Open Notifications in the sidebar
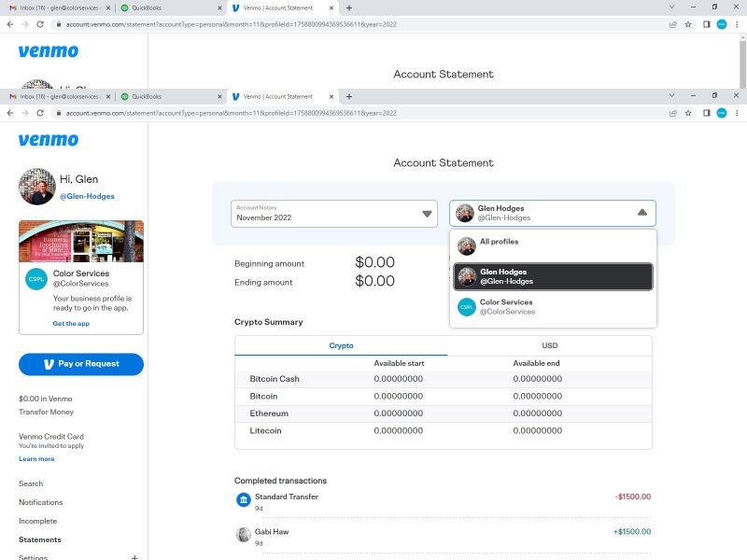This screenshot has width=747, height=560. point(41,502)
